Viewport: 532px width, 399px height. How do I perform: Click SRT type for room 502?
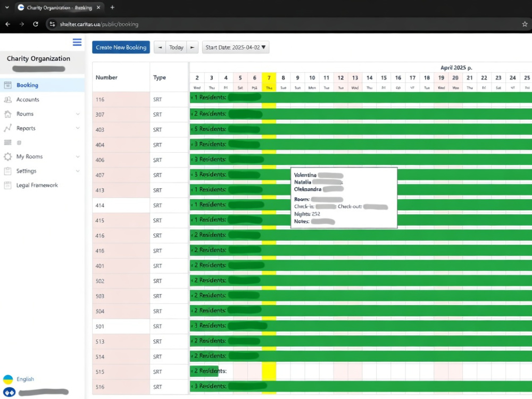point(157,281)
